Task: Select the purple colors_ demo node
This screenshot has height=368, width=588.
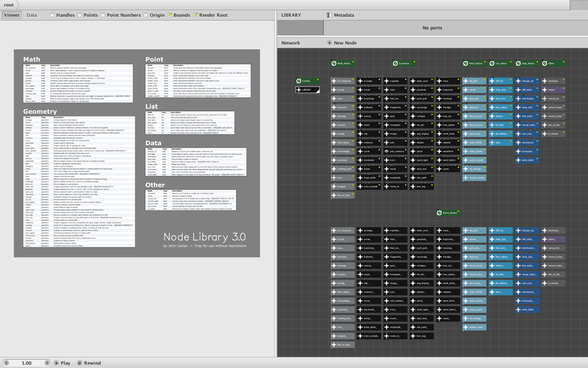Action: coord(553,239)
